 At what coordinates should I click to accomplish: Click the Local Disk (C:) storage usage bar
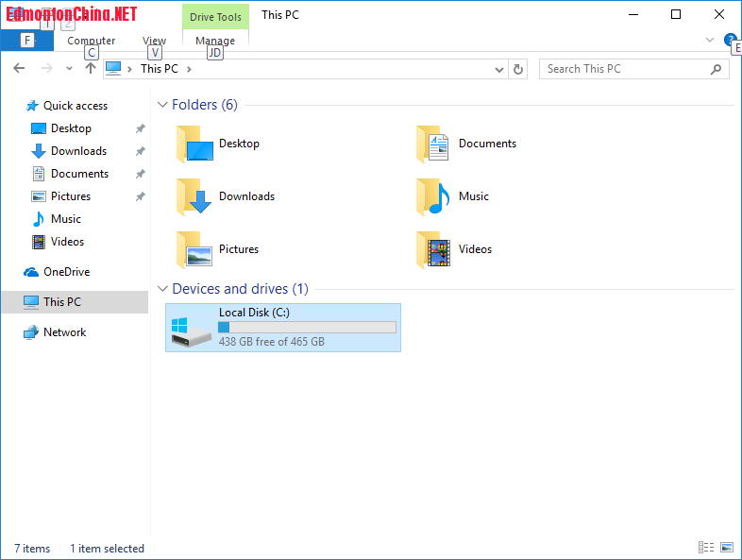click(307, 327)
